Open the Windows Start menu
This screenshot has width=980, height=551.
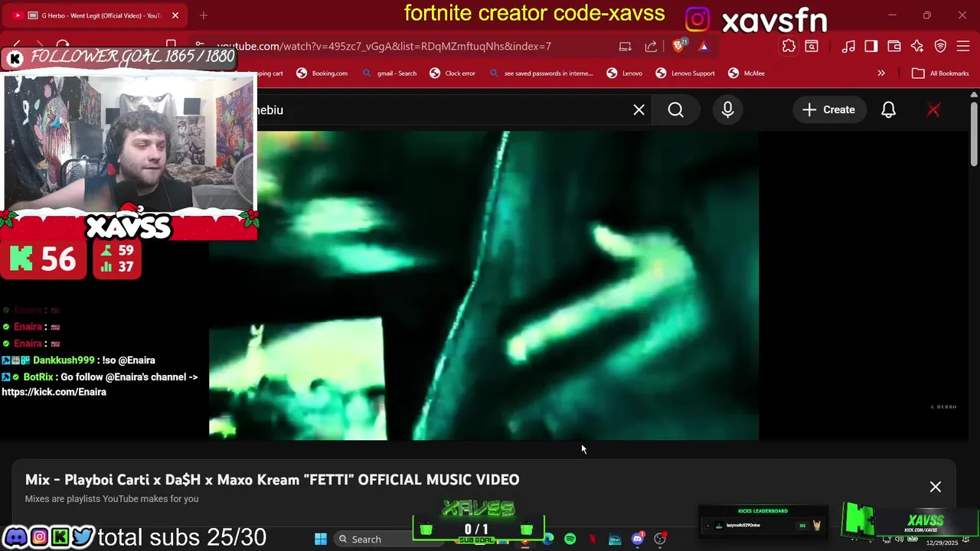[321, 540]
